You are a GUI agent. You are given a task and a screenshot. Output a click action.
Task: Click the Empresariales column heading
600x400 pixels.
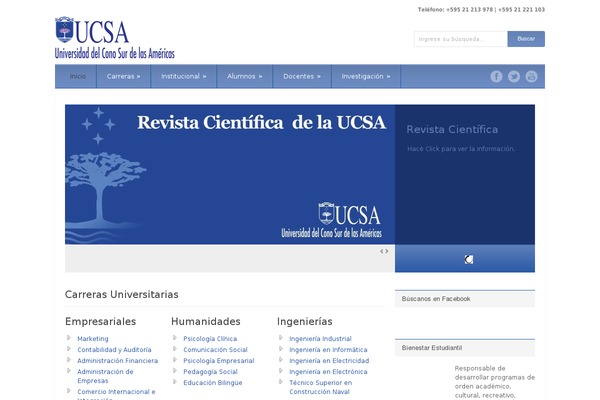(x=101, y=322)
